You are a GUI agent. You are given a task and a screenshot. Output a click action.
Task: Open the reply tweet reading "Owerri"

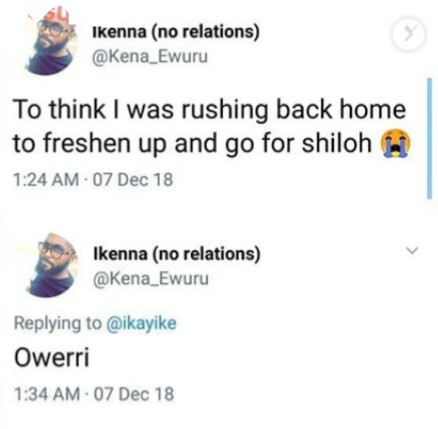click(52, 358)
